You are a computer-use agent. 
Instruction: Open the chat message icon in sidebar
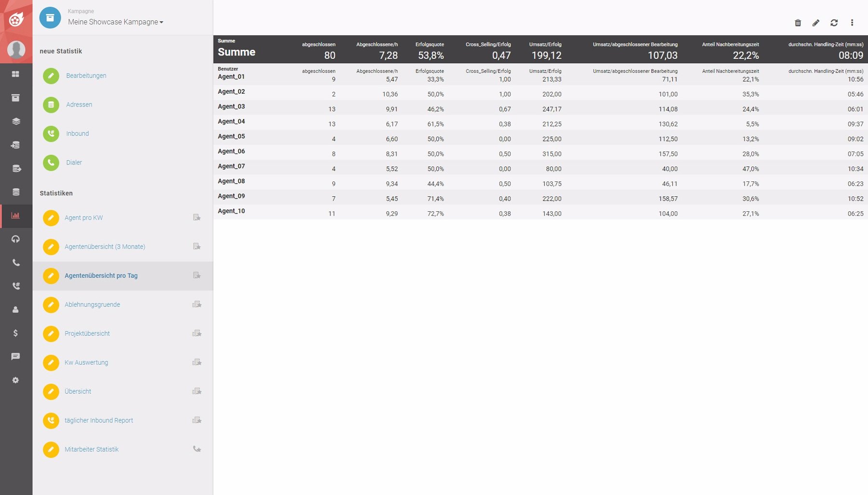(x=15, y=357)
